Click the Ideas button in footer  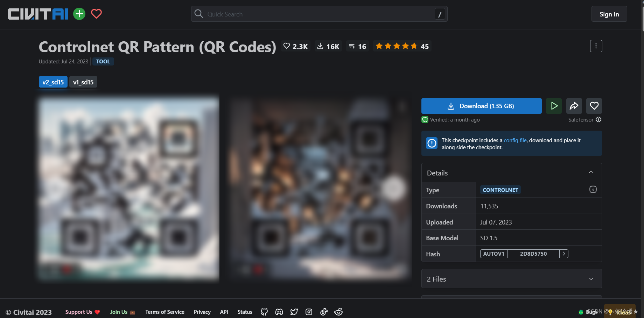pos(620,311)
